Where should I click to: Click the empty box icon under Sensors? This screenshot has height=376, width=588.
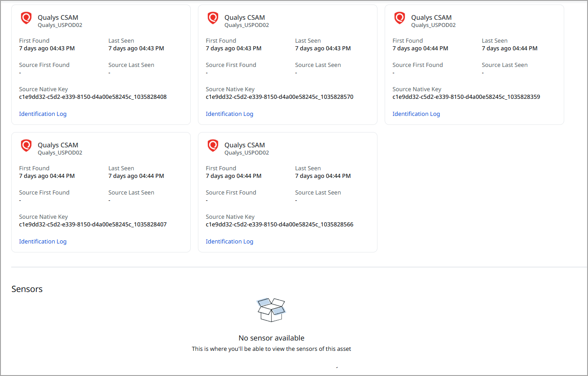click(x=271, y=310)
